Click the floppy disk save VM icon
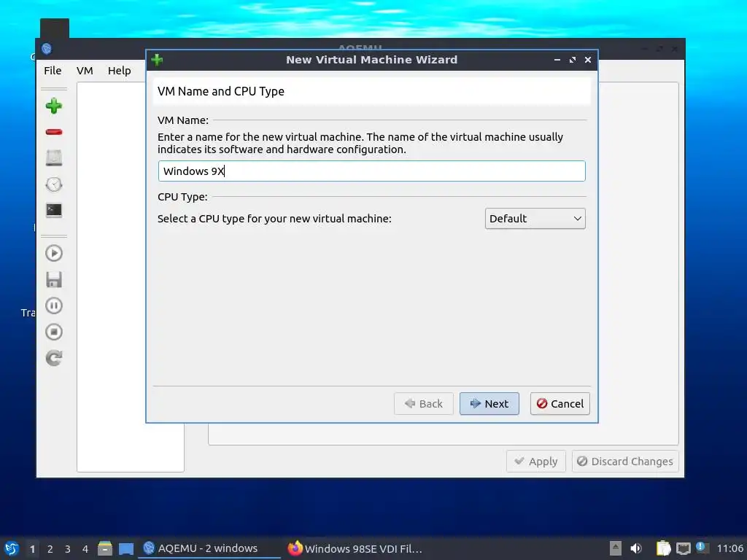This screenshot has height=560, width=747. tap(54, 279)
